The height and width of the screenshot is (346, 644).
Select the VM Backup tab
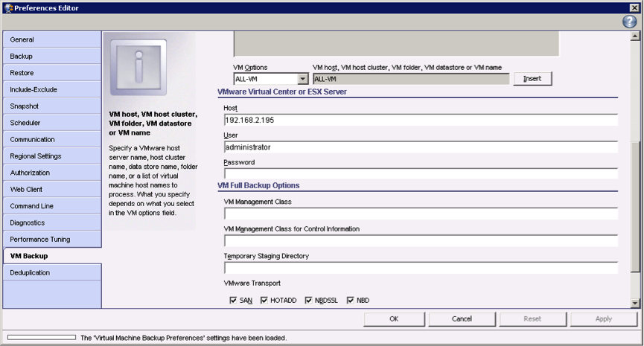(52, 256)
